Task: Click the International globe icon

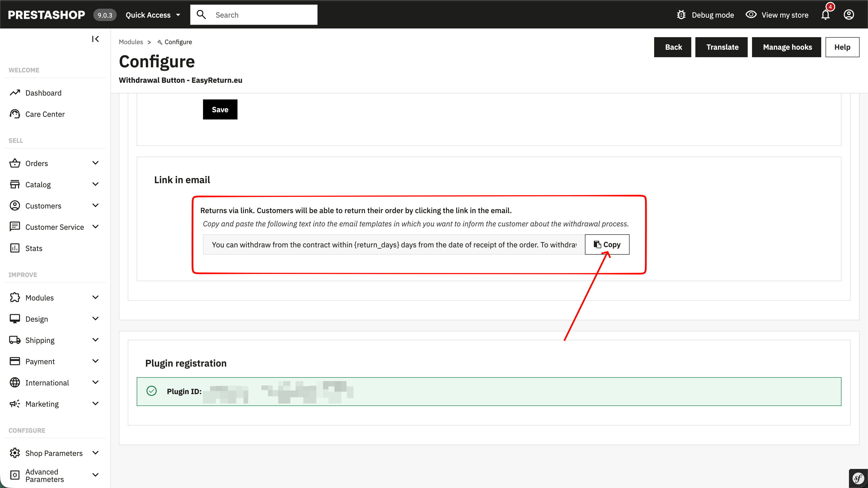Action: (15, 383)
